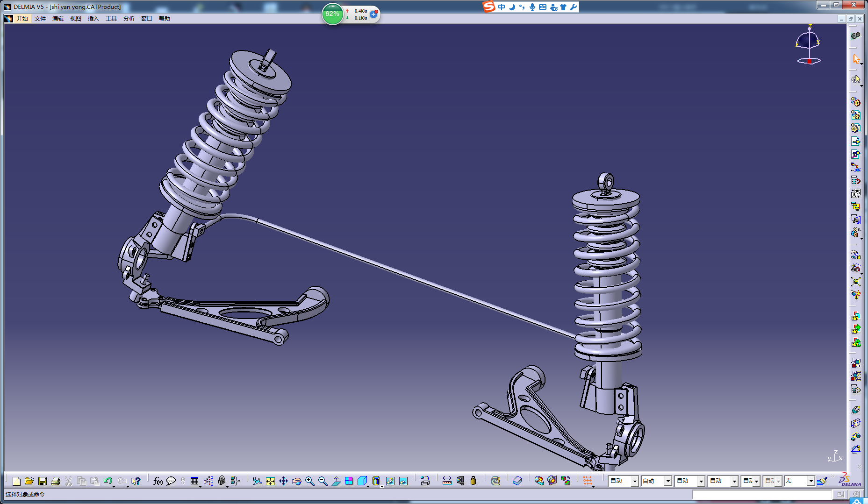This screenshot has height=504, width=868.
Task: Click the text annotation 'A' icon in right toolbar
Action: coord(856,193)
